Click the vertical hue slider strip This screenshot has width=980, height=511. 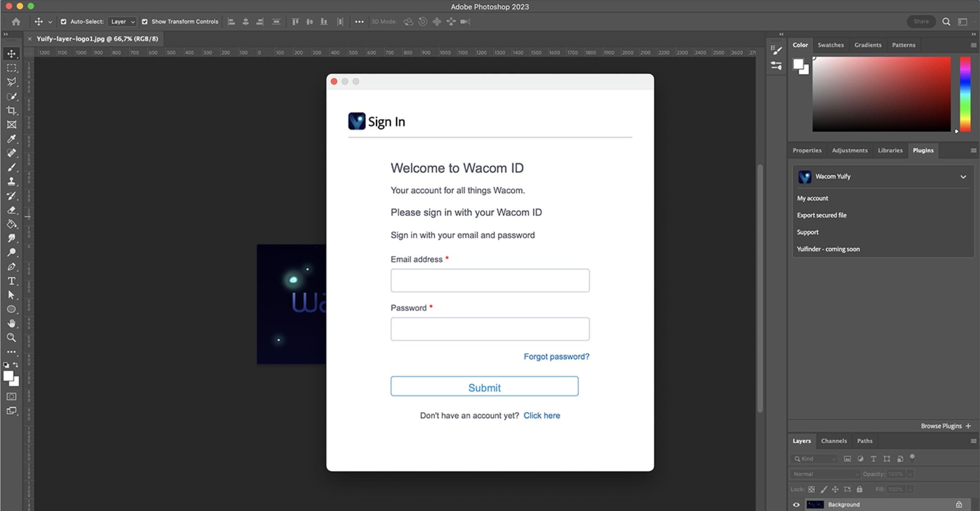[x=965, y=94]
